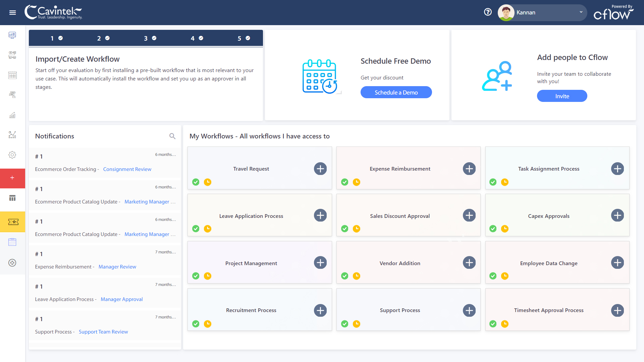Open Support Team Review link

[x=103, y=332]
